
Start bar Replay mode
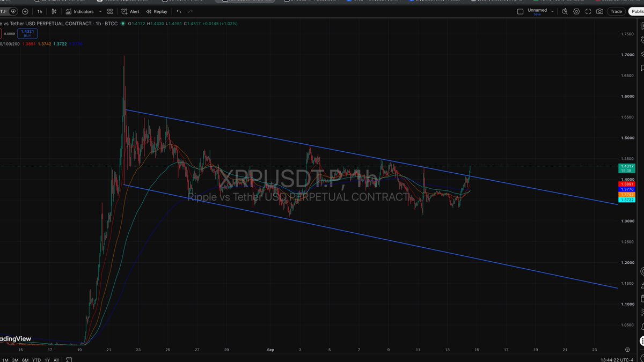pos(156,11)
